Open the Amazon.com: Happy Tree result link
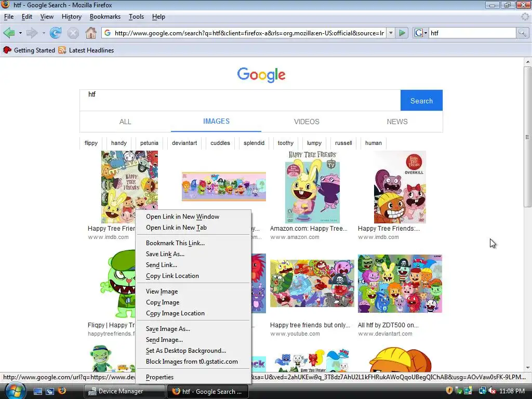532x399 pixels. [309, 229]
